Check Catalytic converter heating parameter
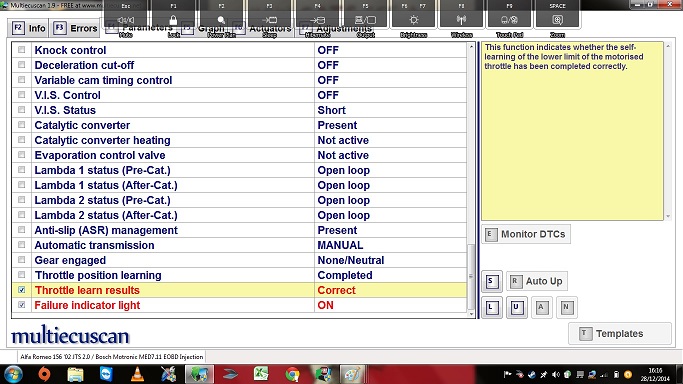 pyautogui.click(x=21, y=140)
